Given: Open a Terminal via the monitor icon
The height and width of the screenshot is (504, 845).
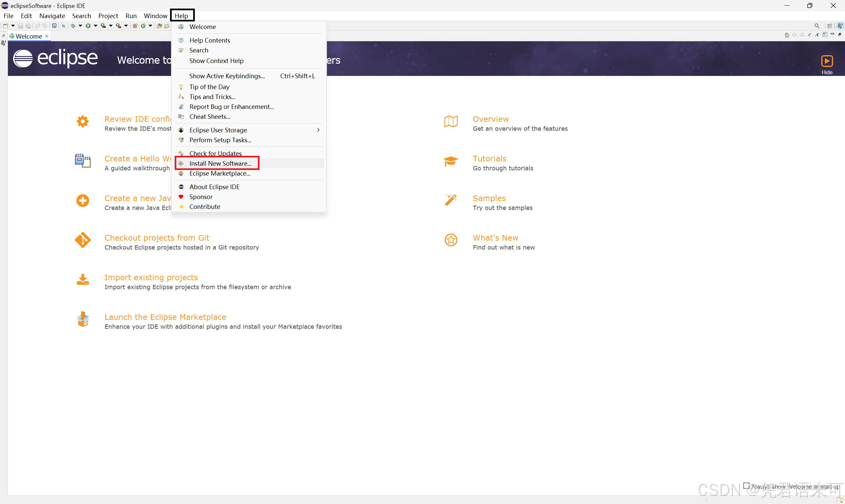Looking at the screenshot, I should tap(54, 26).
